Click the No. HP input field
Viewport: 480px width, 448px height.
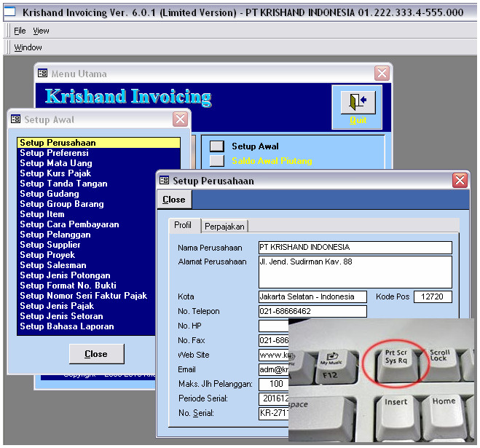pos(274,326)
